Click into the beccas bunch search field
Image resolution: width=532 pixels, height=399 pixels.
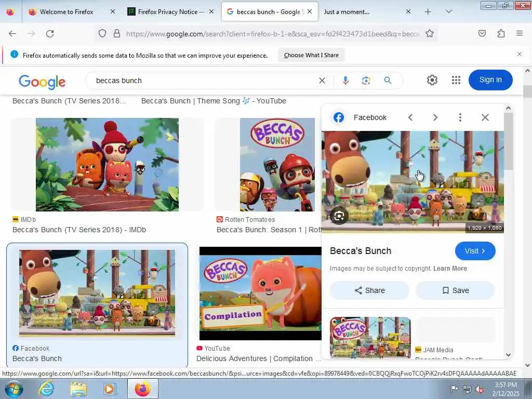tap(204, 81)
